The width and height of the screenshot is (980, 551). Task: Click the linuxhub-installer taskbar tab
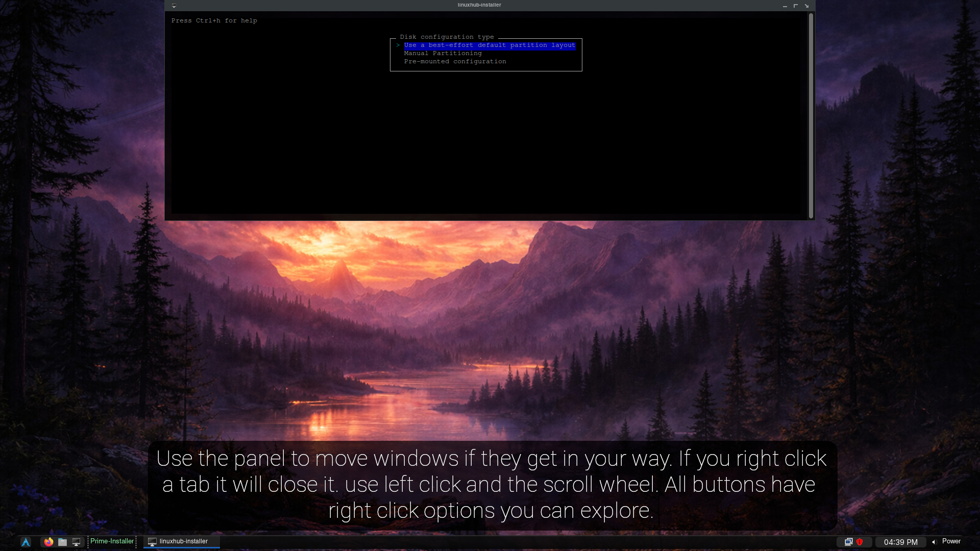[181, 541]
